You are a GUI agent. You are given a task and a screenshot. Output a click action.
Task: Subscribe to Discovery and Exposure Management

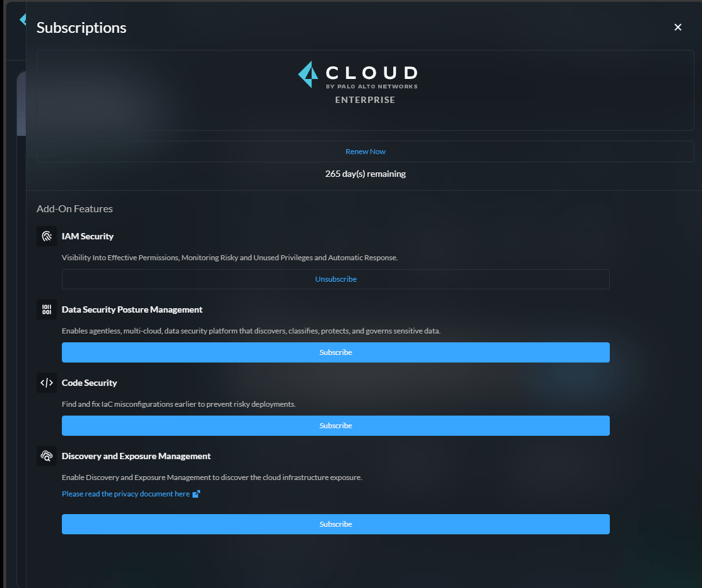(336, 524)
